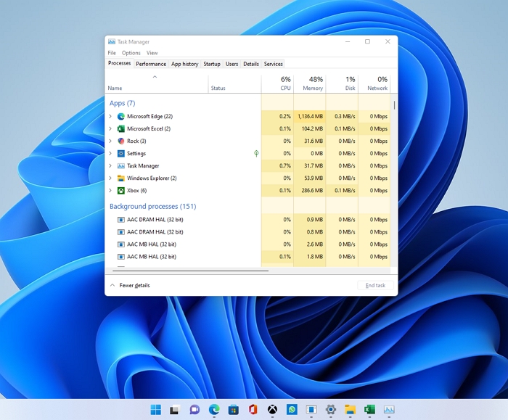
Task: Expand the Windows Explorer (2) process group
Action: [x=110, y=178]
